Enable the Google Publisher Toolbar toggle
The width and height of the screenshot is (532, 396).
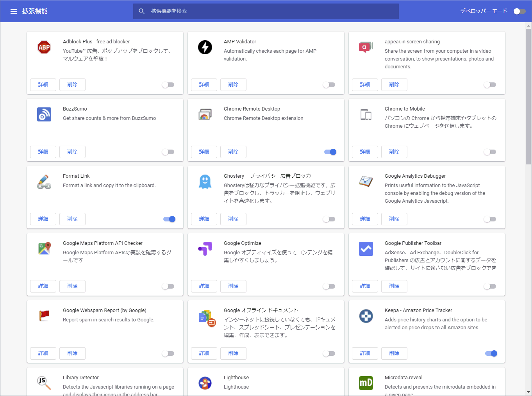[490, 286]
